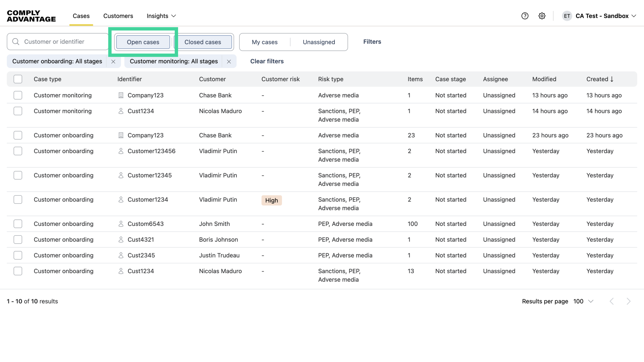Click the ComplyAdvantage logo

[31, 16]
